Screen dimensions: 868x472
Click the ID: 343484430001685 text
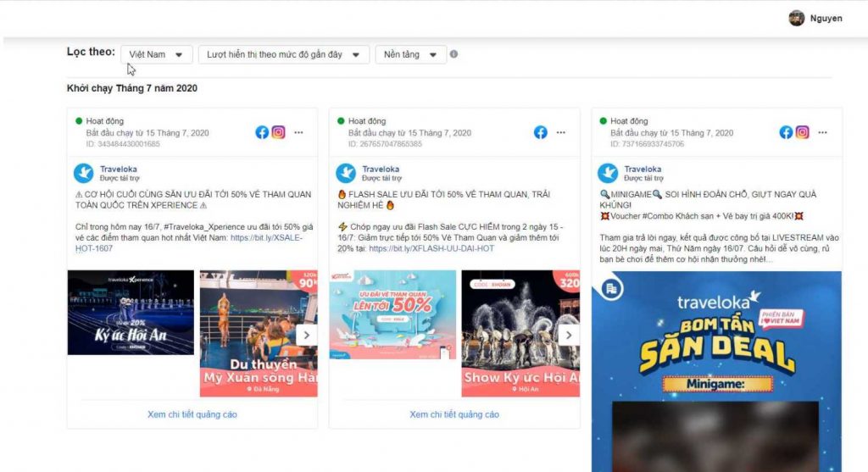[x=123, y=144]
